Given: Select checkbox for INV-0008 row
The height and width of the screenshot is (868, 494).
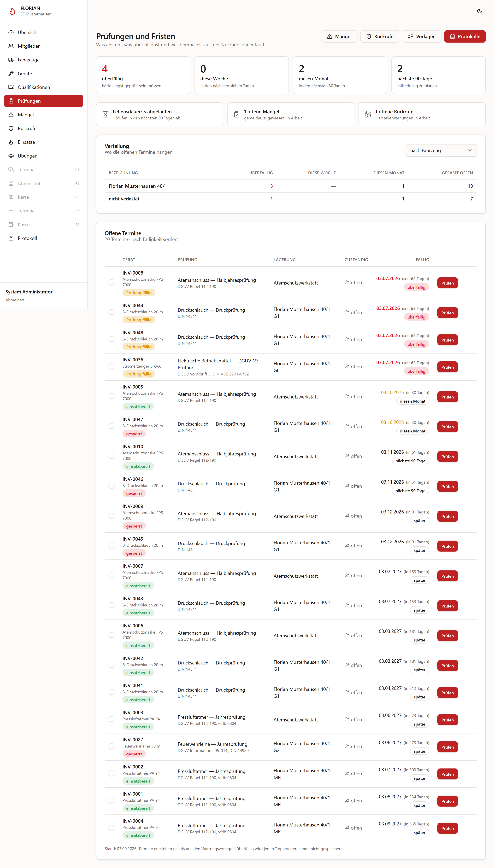Looking at the screenshot, I should 111,282.
